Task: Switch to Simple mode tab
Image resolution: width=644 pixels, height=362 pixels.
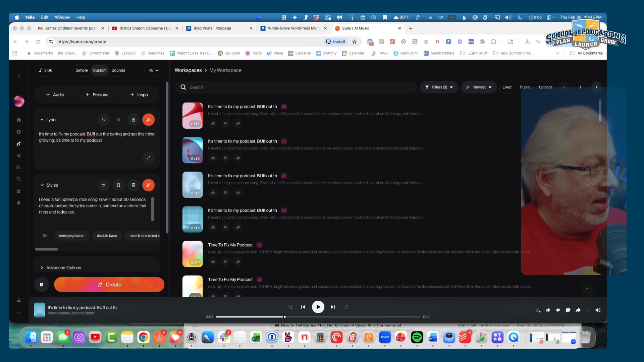Action: point(82,70)
